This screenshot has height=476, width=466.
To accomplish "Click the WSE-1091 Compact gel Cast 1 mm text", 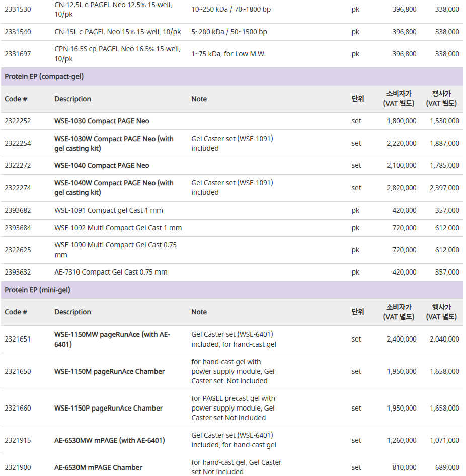I will [109, 210].
